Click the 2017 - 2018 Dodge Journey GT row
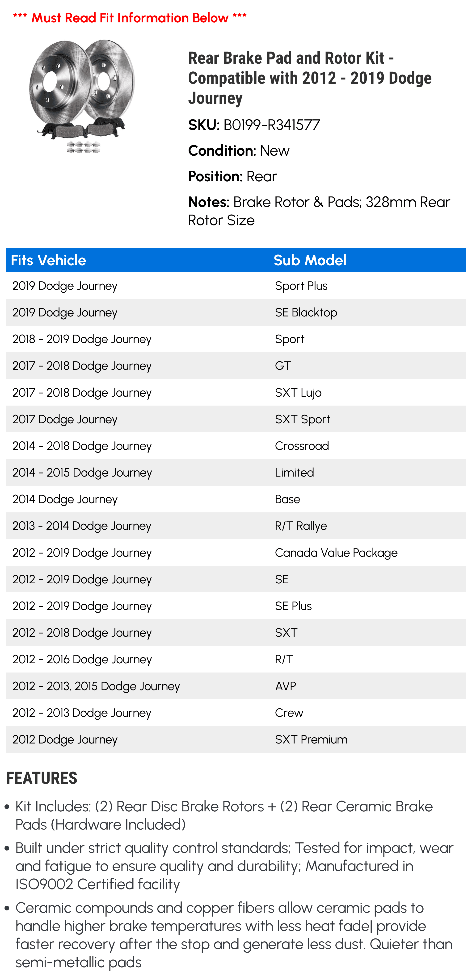The height and width of the screenshot is (980, 472). click(236, 365)
